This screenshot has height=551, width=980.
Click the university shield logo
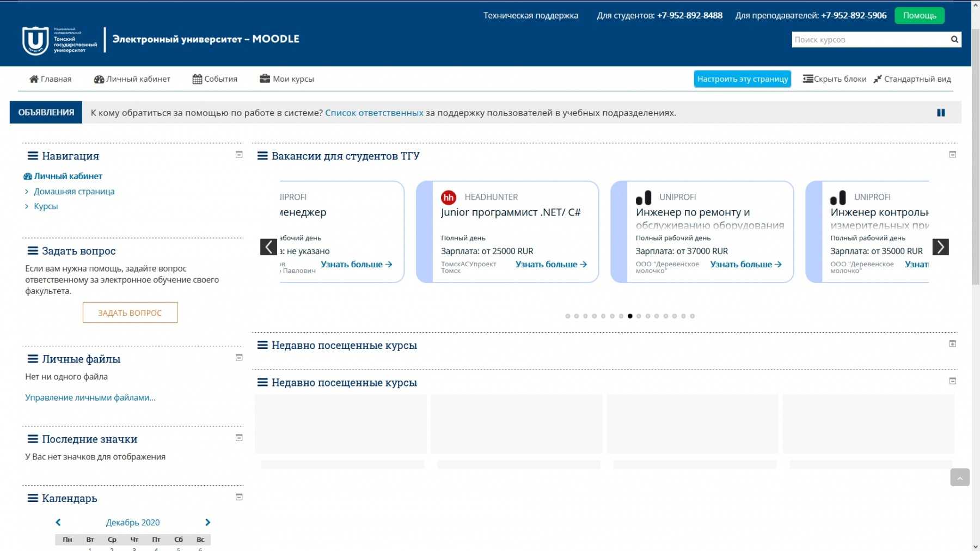(x=35, y=40)
